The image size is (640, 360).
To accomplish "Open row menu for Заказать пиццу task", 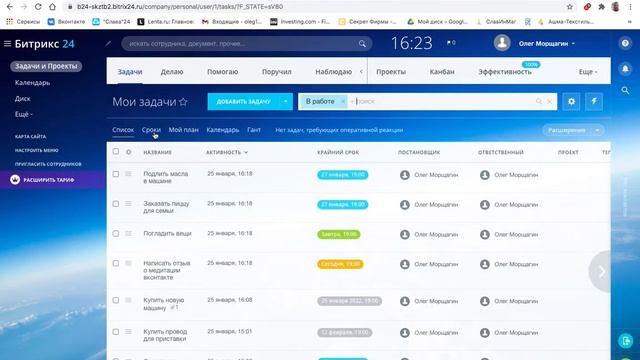I will coord(128,204).
